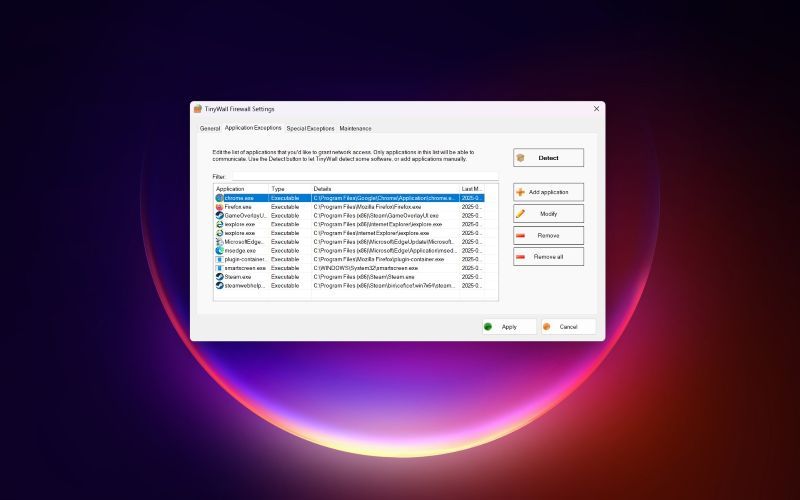
Task: Switch to the Special Exceptions tab
Action: click(x=310, y=129)
